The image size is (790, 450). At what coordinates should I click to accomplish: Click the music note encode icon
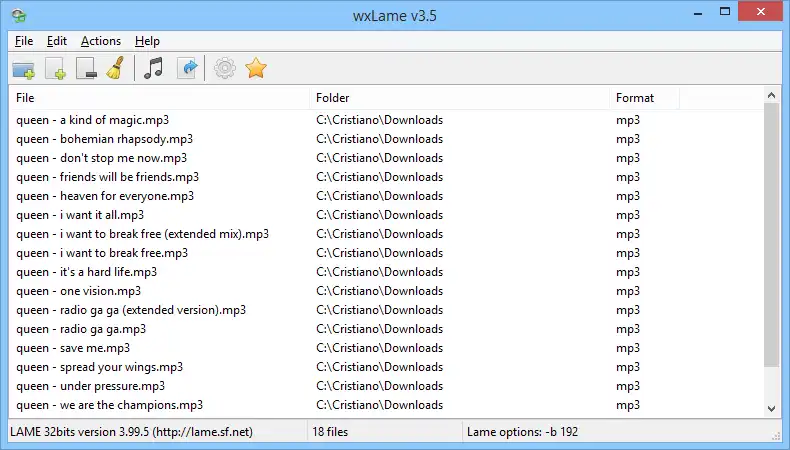[x=154, y=68]
